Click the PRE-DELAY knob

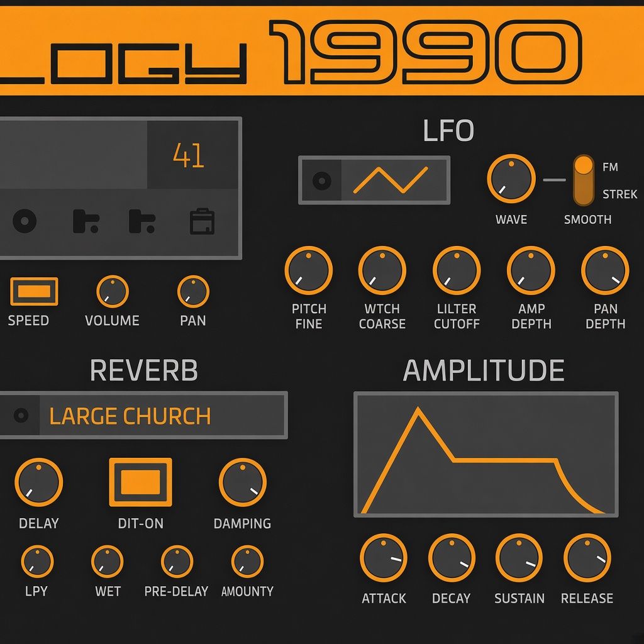(177, 562)
